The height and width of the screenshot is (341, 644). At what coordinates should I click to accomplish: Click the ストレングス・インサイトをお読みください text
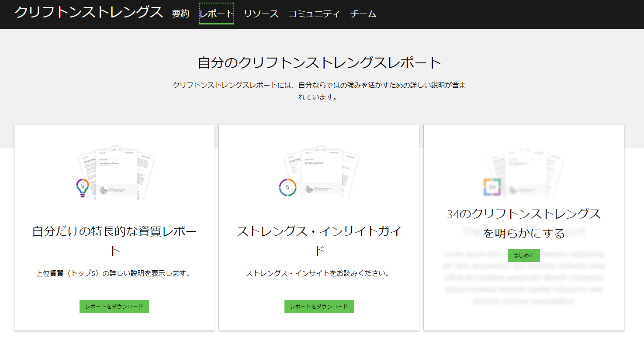[x=319, y=274]
